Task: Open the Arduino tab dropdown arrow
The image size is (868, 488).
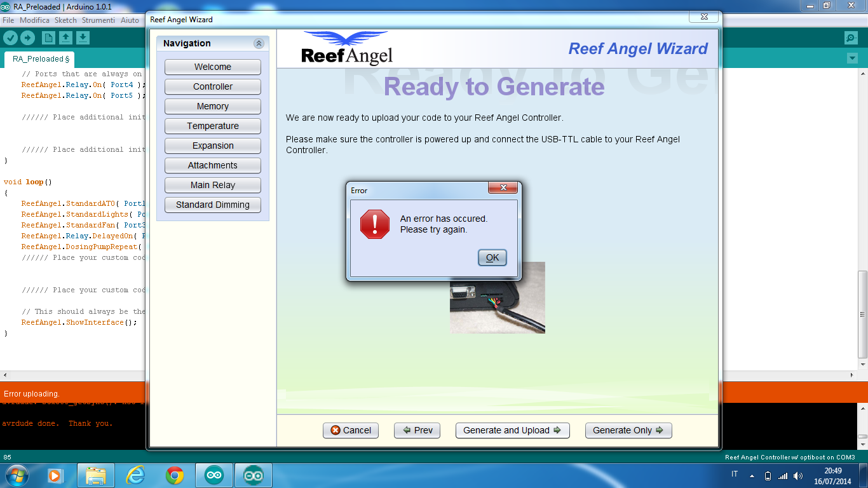Action: point(852,58)
